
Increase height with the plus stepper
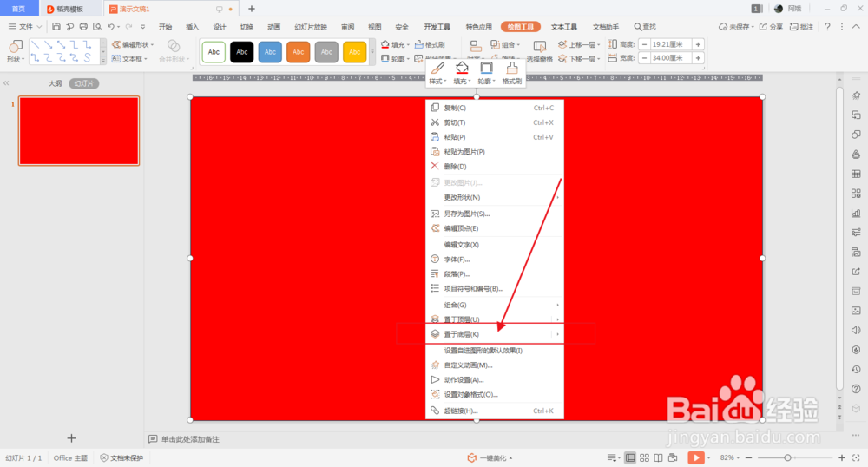click(698, 44)
